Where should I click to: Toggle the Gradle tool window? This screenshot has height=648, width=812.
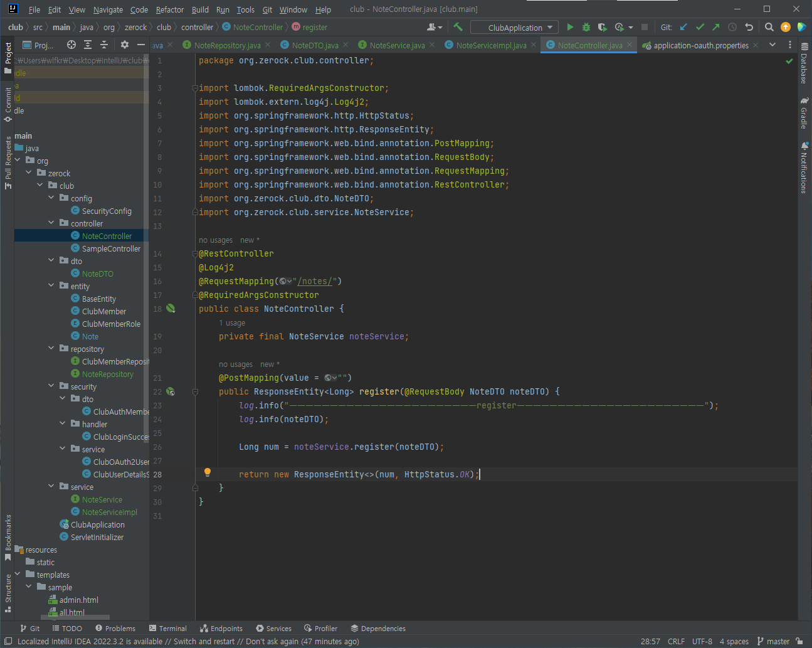pos(804,113)
